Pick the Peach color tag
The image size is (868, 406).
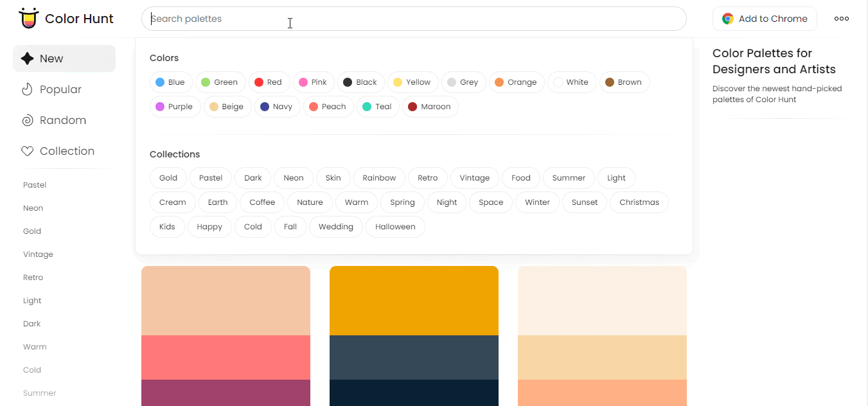[x=328, y=107]
